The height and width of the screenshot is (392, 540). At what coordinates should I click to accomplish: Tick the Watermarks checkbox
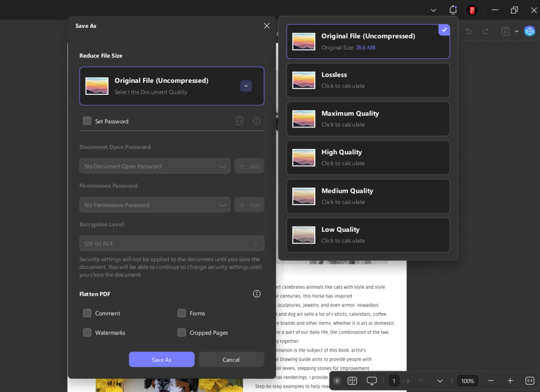coord(88,333)
